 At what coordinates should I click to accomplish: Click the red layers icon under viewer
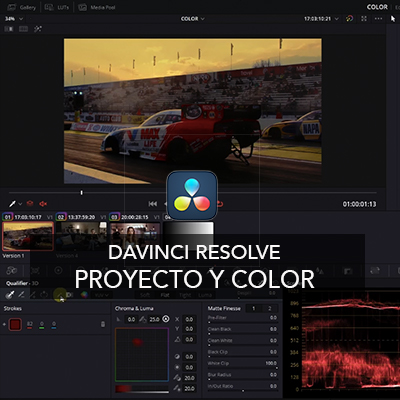pos(30,203)
